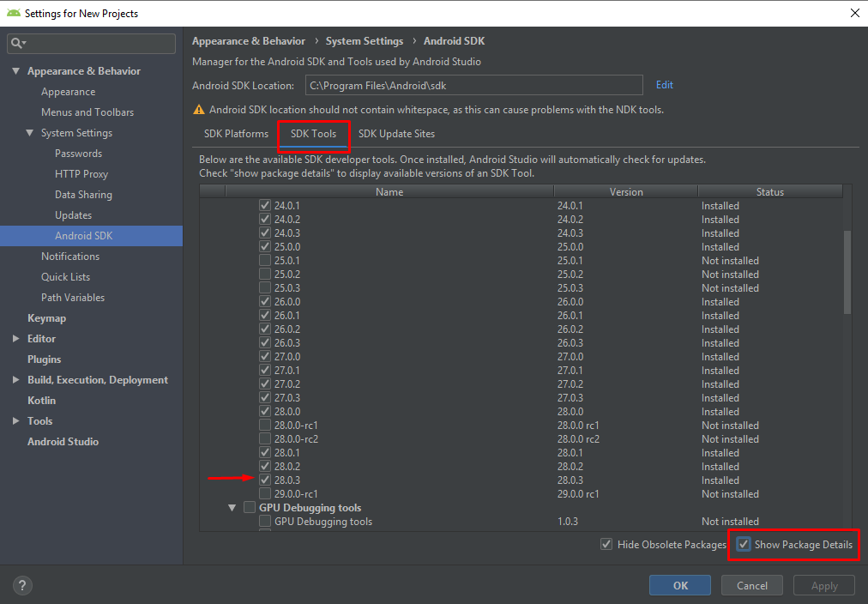Switch to the SDK Platforms tab

[236, 134]
